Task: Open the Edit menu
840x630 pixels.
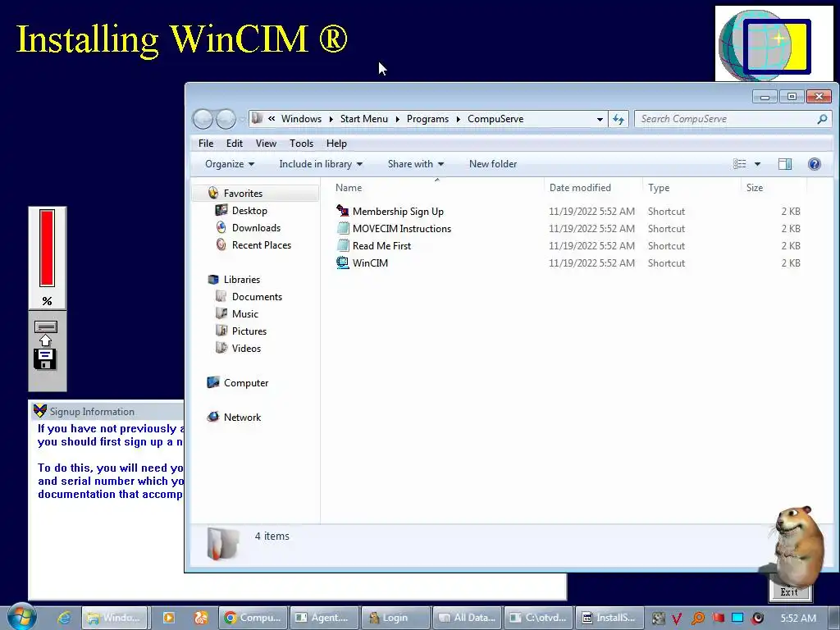Action: pyautogui.click(x=234, y=144)
